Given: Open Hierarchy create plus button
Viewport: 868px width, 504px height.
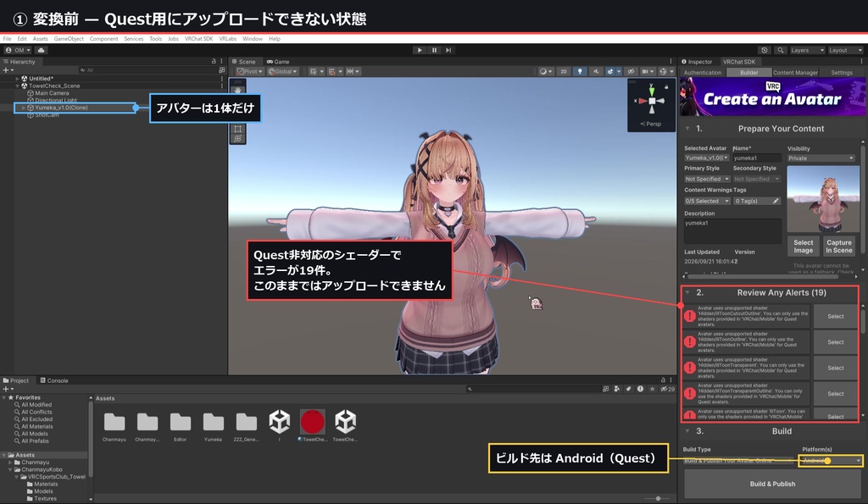Looking at the screenshot, I should [x=7, y=70].
